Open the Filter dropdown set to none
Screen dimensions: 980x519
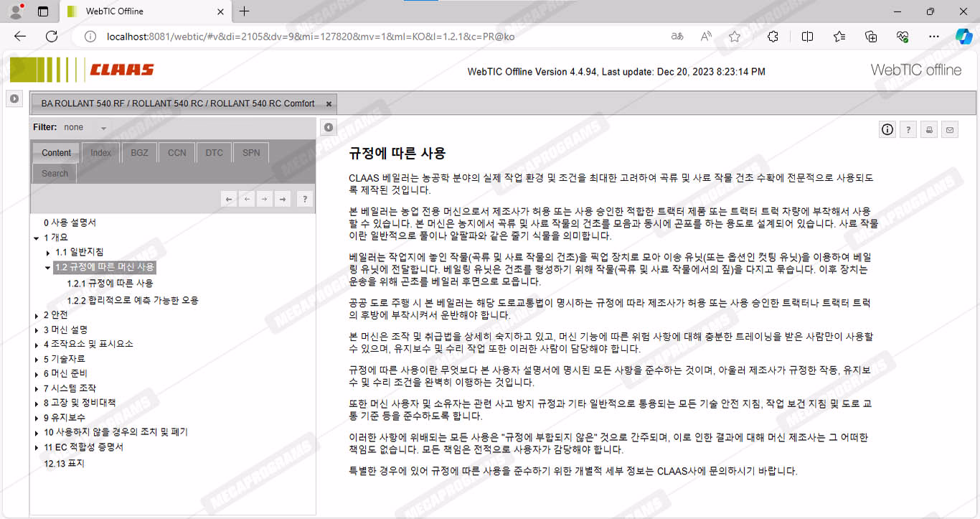[x=85, y=128]
